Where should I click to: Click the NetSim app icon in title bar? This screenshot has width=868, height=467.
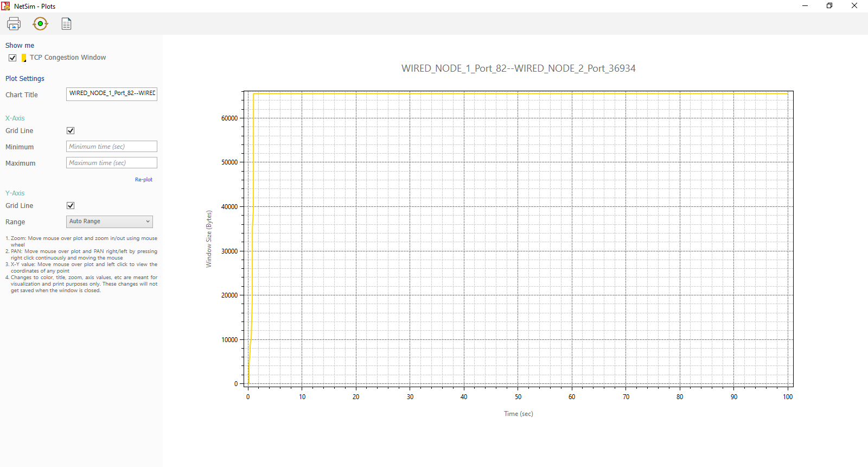[x=5, y=6]
